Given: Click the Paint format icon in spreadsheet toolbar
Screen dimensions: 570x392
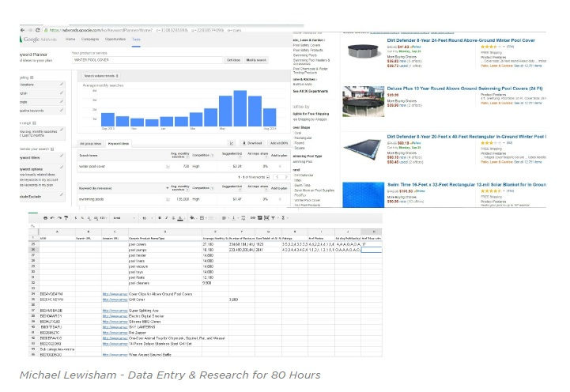Looking at the screenshot, I should click(66, 218).
